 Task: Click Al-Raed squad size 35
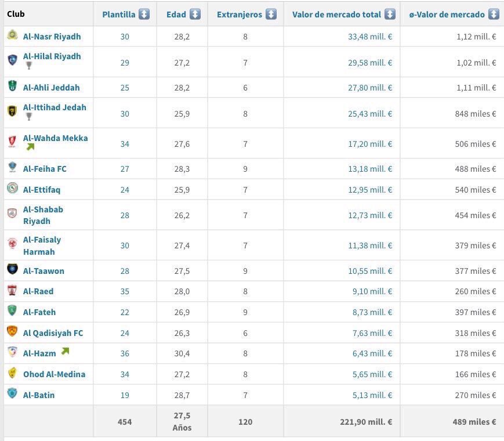tap(125, 291)
